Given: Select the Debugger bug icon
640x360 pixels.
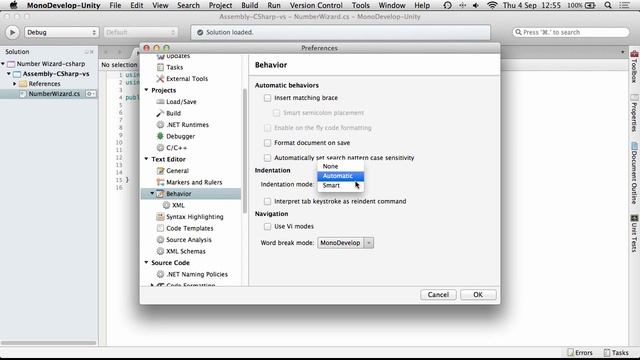Looking at the screenshot, I should (160, 136).
